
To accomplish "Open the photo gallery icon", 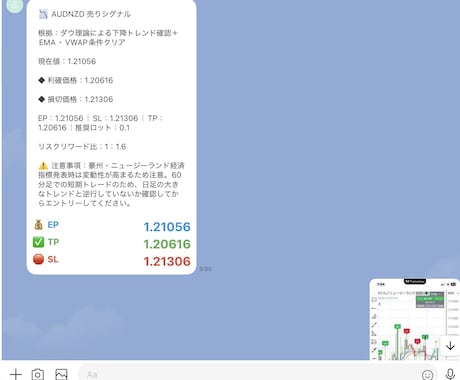I will point(61,374).
